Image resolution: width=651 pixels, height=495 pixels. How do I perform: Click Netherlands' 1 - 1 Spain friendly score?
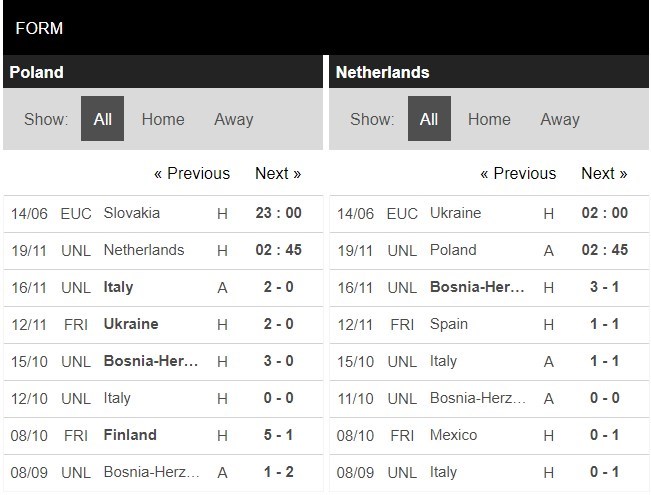tap(603, 324)
